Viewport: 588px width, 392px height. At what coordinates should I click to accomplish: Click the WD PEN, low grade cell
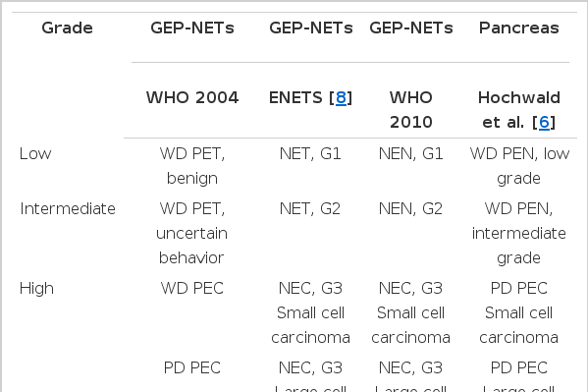tap(519, 166)
